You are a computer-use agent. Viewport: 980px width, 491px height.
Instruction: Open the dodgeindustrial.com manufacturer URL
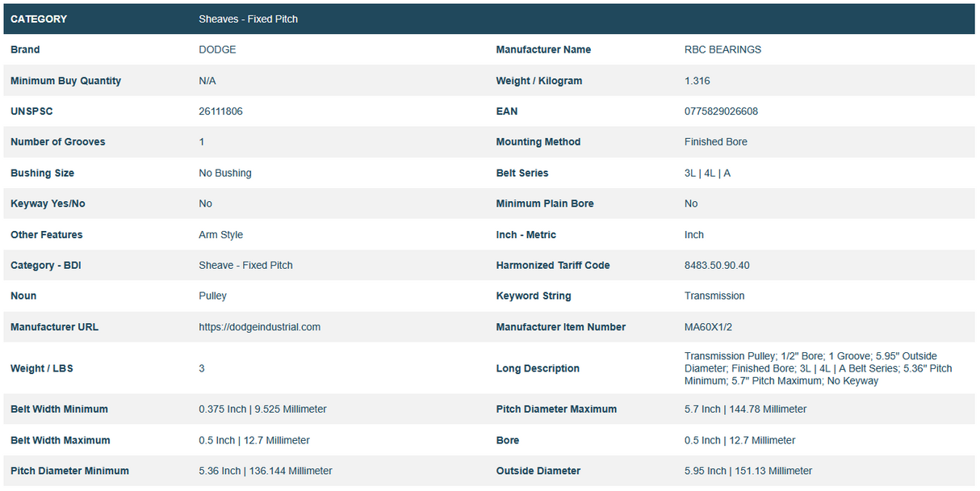click(x=259, y=327)
